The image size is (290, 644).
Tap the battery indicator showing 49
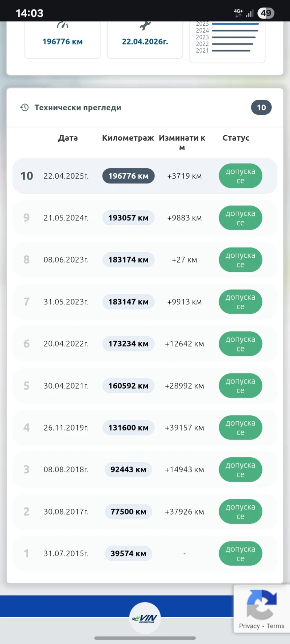pyautogui.click(x=266, y=13)
